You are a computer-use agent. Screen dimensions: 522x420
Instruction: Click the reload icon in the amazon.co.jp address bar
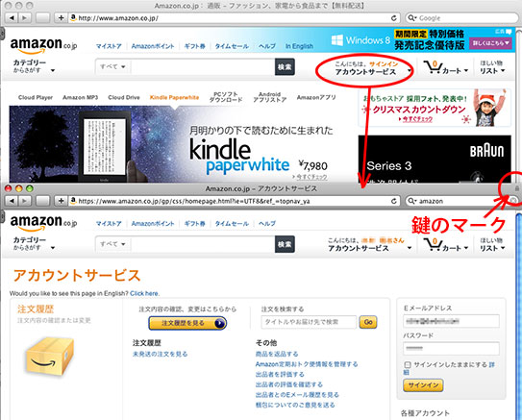tap(394, 18)
